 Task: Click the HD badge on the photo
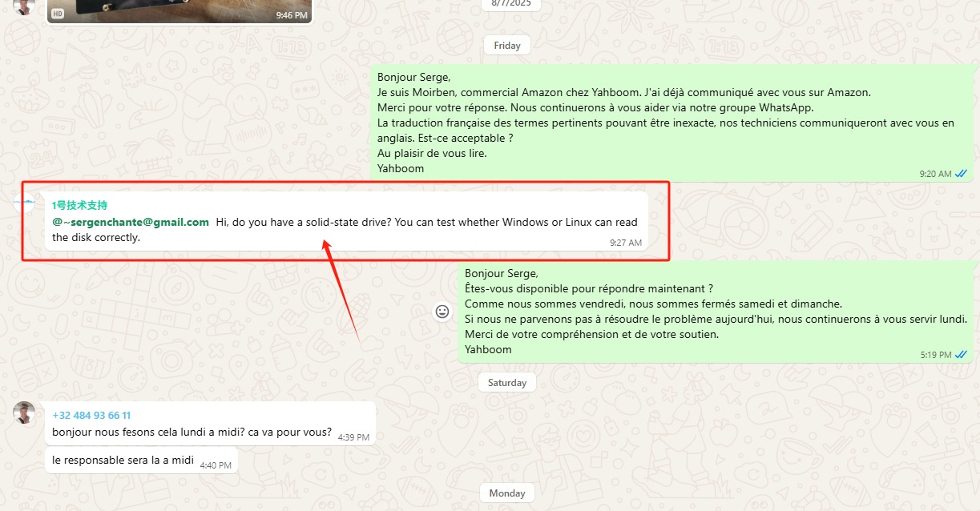coord(58,14)
